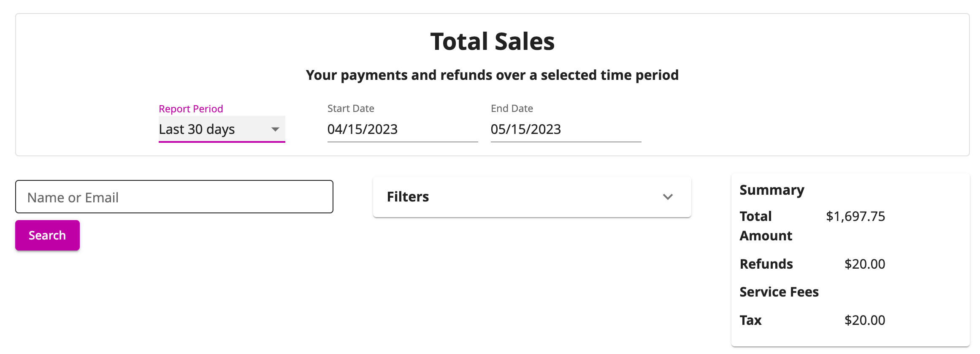Select the Start Date field
This screenshot has height=354, width=980.
[401, 129]
